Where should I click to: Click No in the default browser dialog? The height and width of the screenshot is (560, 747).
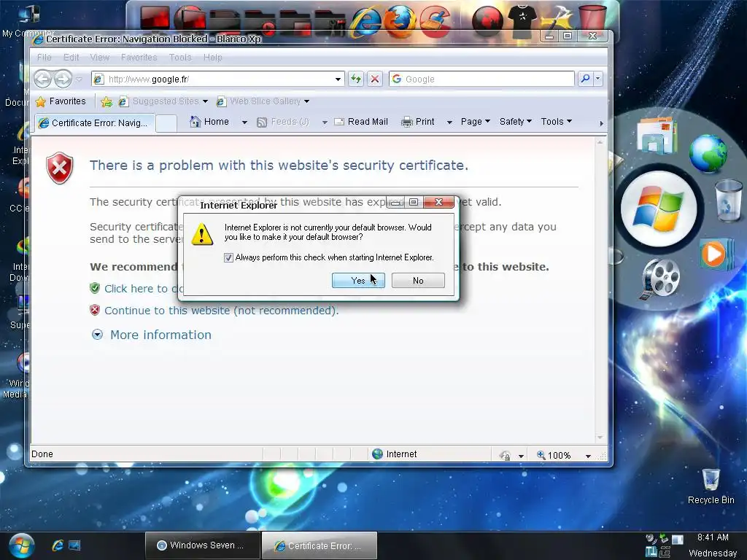point(418,281)
